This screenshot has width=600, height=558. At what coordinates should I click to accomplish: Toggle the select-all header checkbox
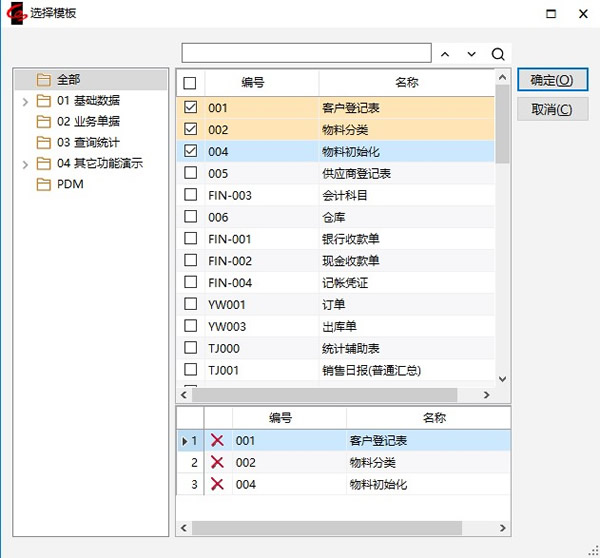[x=191, y=83]
